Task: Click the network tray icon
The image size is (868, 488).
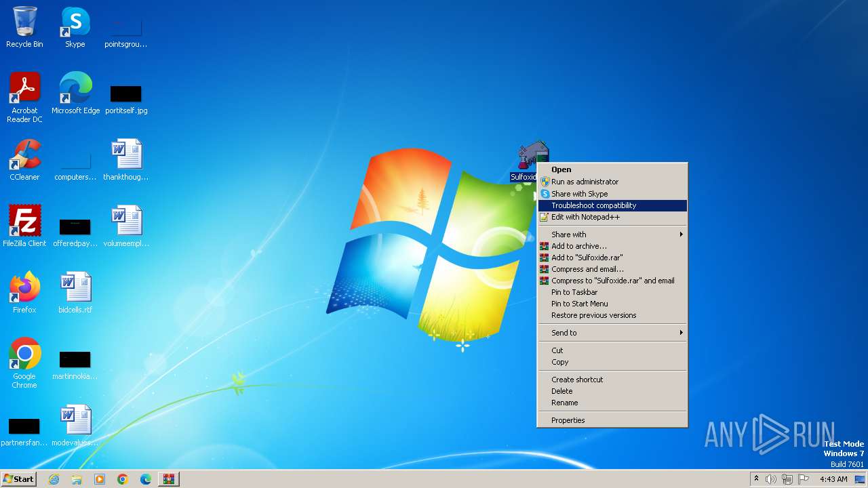Action: point(787,479)
